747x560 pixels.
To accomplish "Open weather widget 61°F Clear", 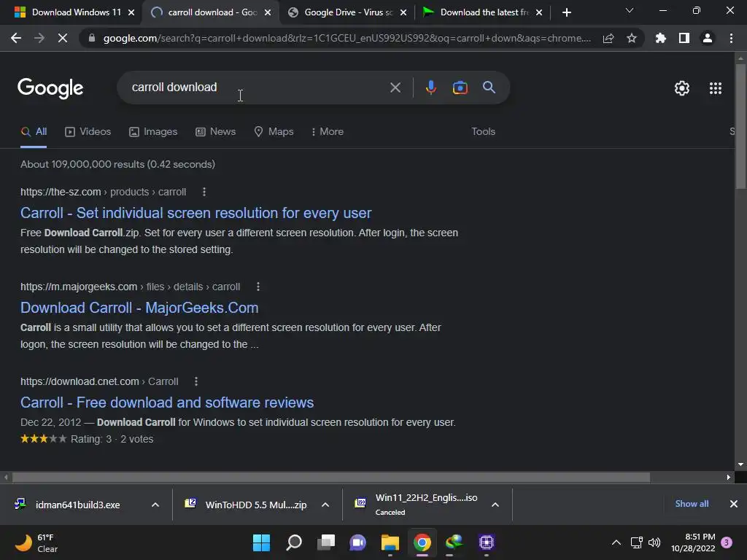I will tap(36, 542).
